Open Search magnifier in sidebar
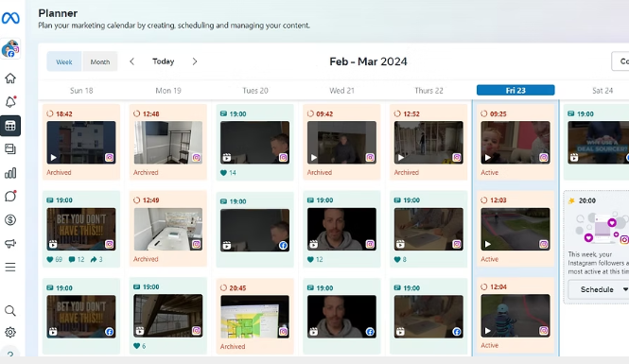Image resolution: width=629 pixels, height=364 pixels. point(10,311)
